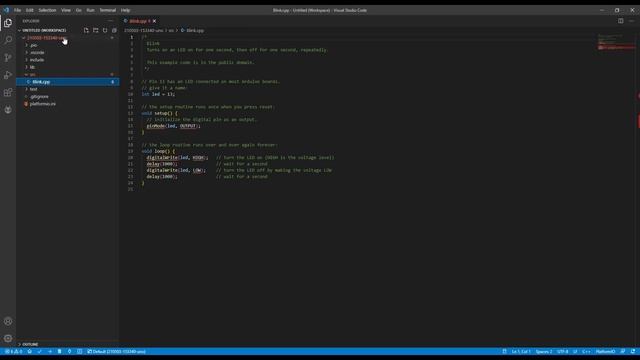Open the Run menu
The height and width of the screenshot is (360, 640).
pyautogui.click(x=90, y=10)
